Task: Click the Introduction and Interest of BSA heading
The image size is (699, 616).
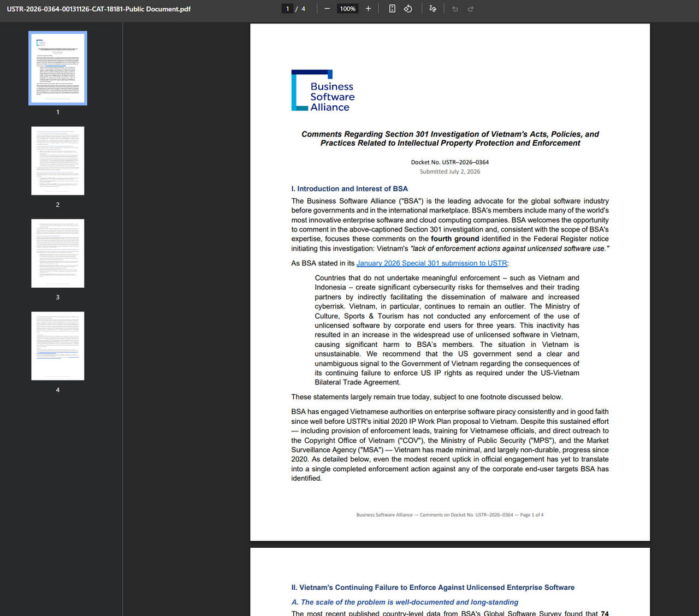Action: (349, 189)
